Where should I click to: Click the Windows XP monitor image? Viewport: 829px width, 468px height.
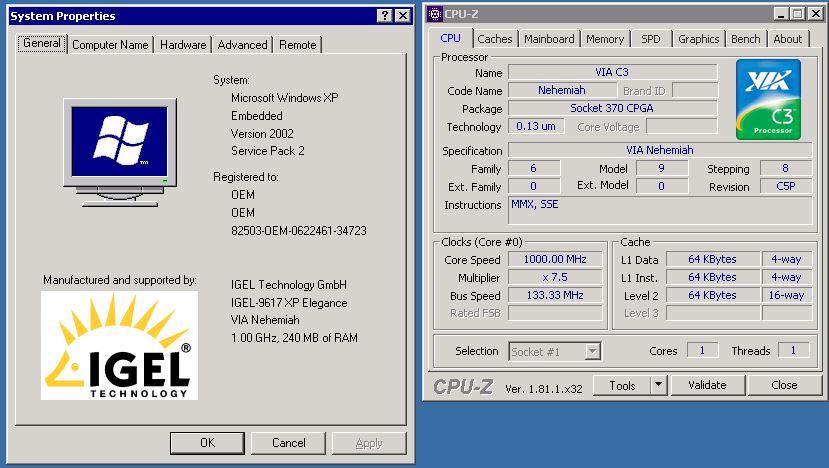(120, 152)
